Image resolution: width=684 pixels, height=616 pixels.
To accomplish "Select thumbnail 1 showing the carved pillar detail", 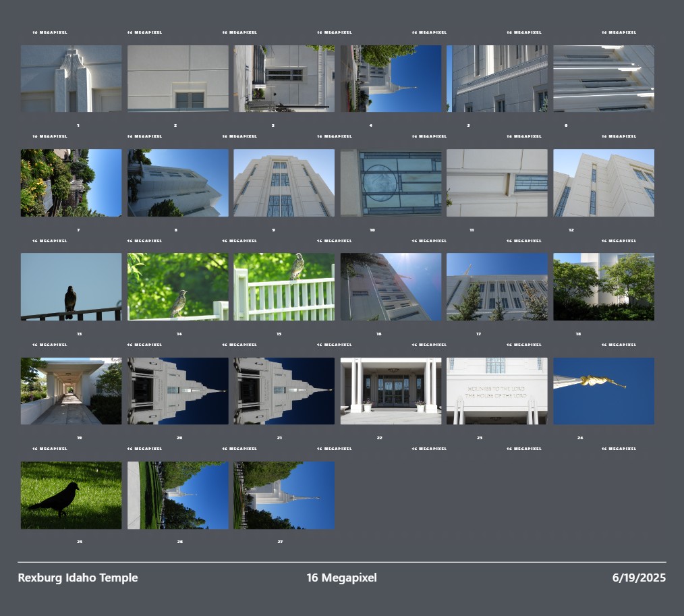I will [71, 78].
